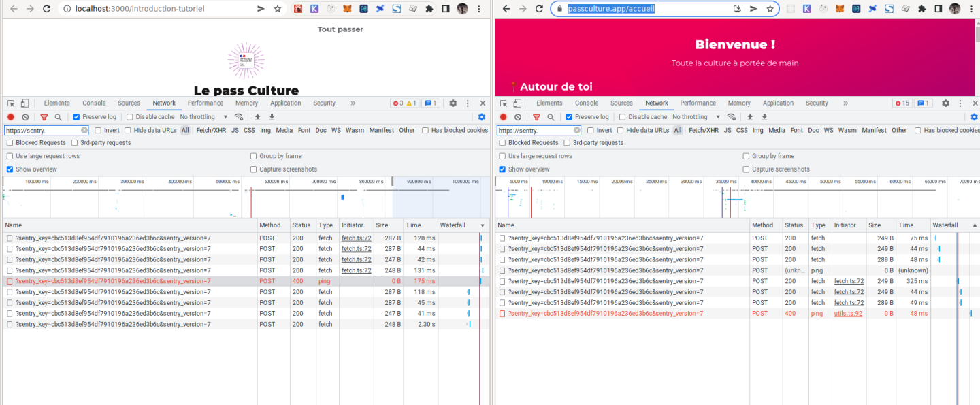Open DevTools settings gear in right window
The image size is (980, 405).
tap(945, 103)
